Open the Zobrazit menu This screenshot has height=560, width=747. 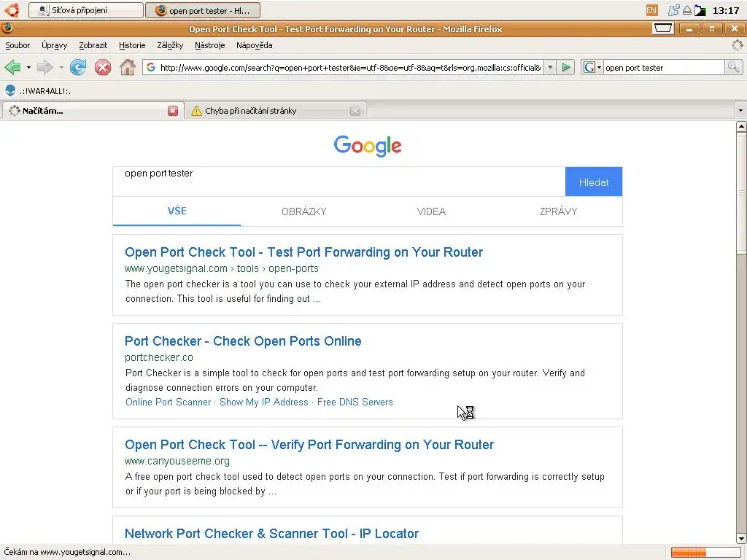coord(93,45)
